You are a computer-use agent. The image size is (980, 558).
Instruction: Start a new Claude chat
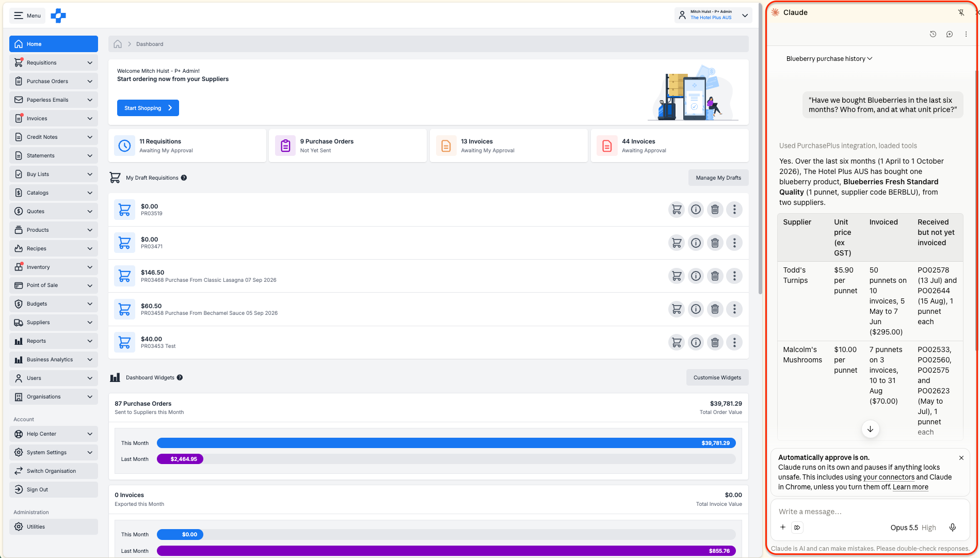click(950, 34)
